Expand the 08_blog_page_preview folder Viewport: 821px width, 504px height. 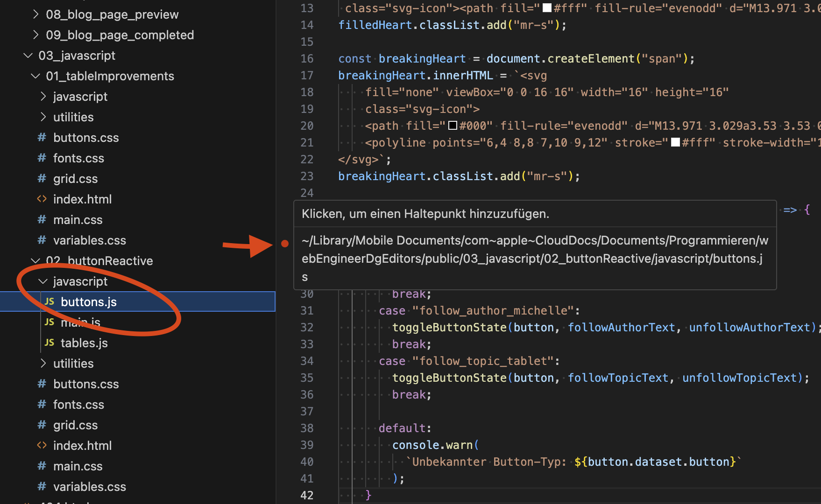click(35, 14)
